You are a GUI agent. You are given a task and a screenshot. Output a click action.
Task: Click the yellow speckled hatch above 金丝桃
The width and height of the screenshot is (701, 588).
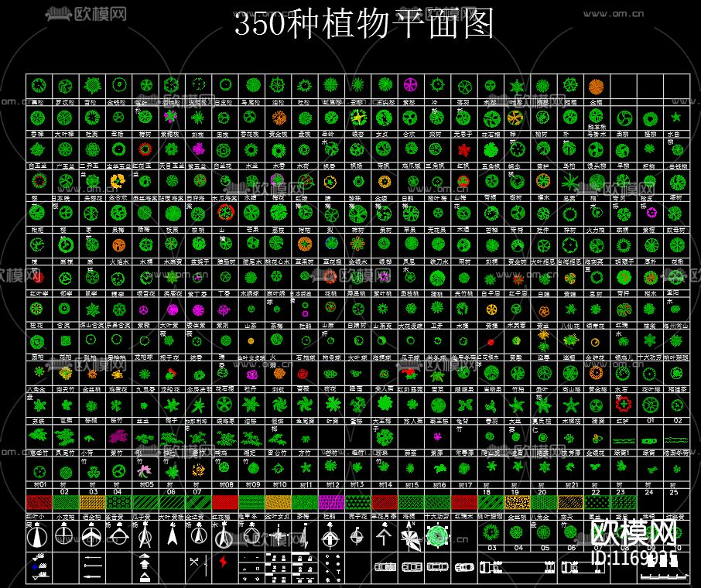tap(518, 503)
